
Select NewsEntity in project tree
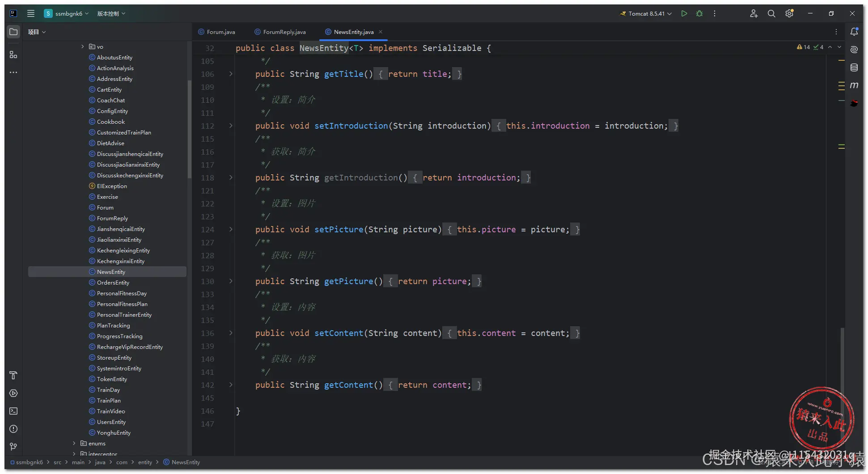107,272
